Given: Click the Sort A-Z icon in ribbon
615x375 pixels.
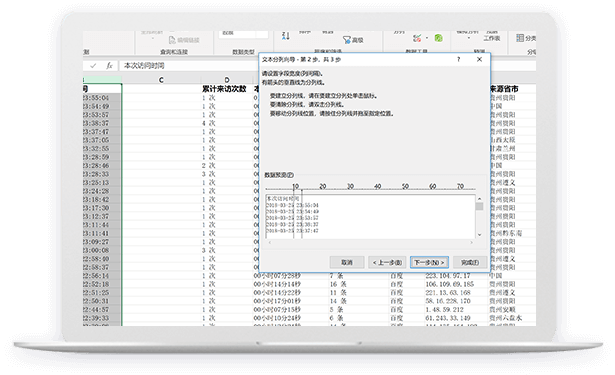Looking at the screenshot, I should pyautogui.click(x=286, y=36).
